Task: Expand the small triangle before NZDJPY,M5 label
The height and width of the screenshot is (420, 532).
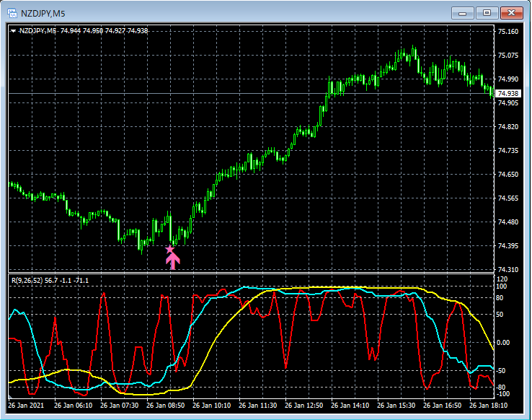Action: 13,31
